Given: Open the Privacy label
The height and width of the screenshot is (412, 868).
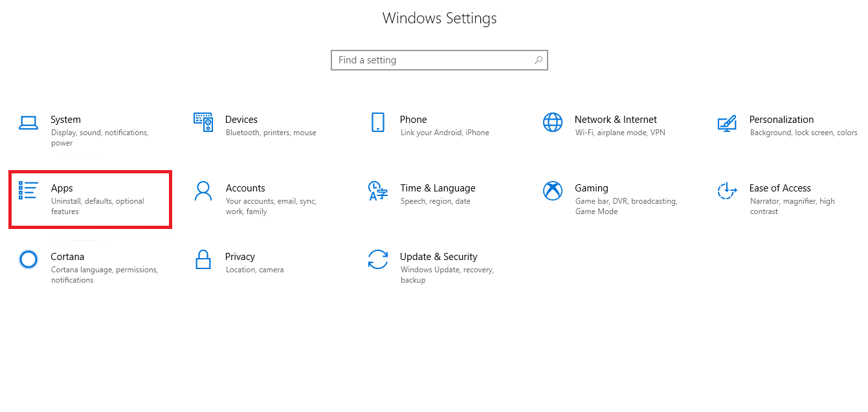Looking at the screenshot, I should click(240, 257).
